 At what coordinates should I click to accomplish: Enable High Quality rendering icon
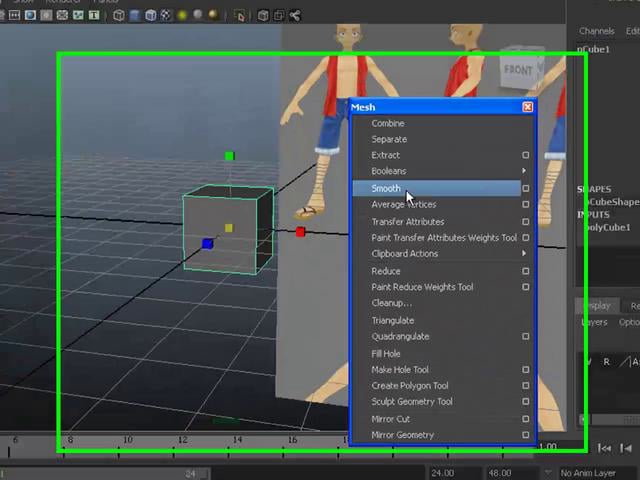coord(213,15)
